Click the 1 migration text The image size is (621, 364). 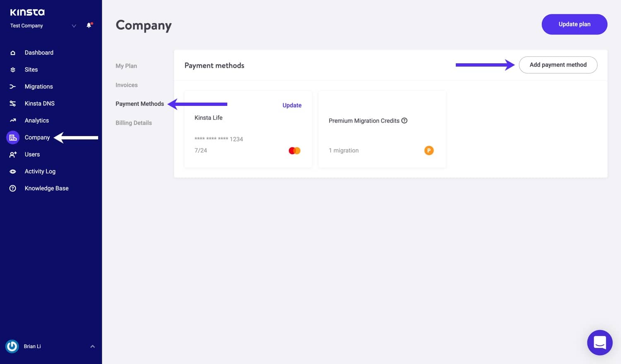344,151
